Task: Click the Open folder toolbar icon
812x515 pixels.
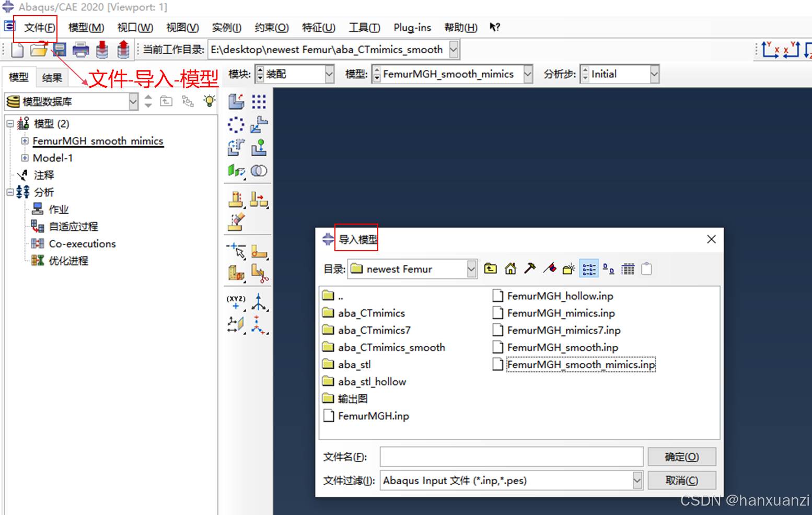Action: 38,50
